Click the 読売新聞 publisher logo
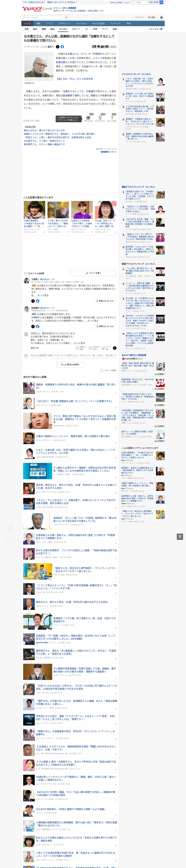 pyautogui.click(x=104, y=47)
